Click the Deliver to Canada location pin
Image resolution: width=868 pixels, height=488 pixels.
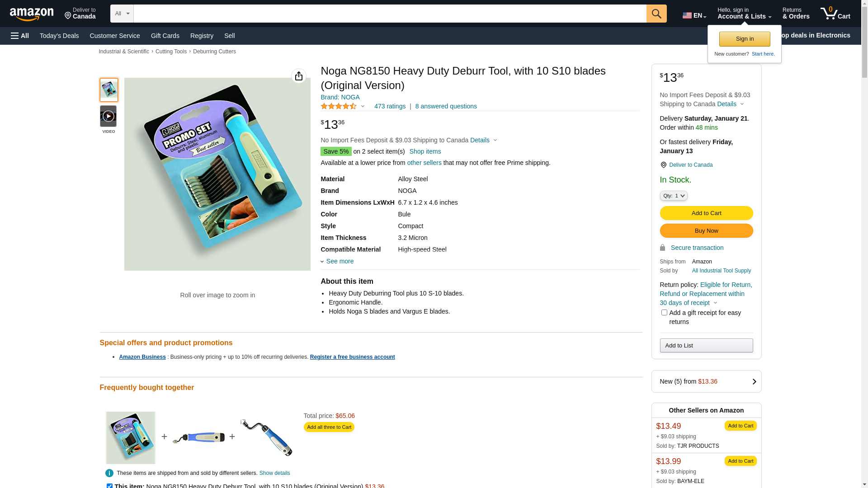coord(663,165)
